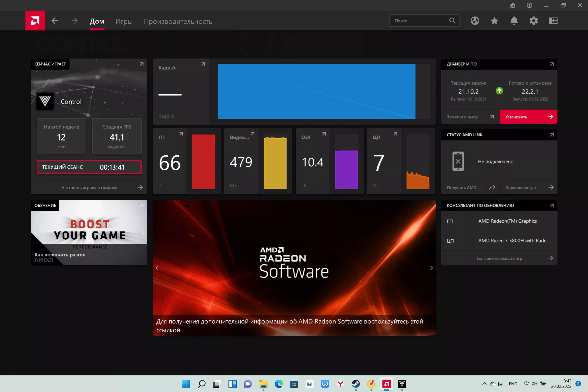Open the Производительность tab

pos(178,21)
